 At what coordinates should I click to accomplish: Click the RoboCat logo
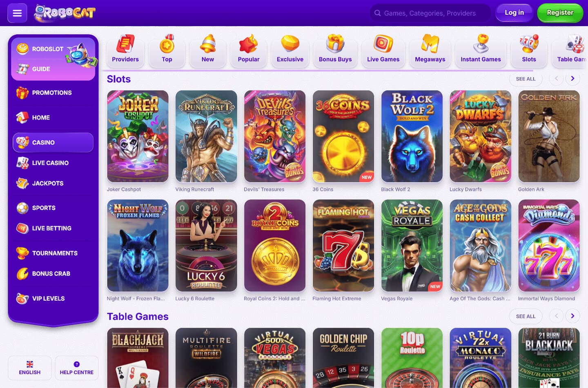click(65, 13)
